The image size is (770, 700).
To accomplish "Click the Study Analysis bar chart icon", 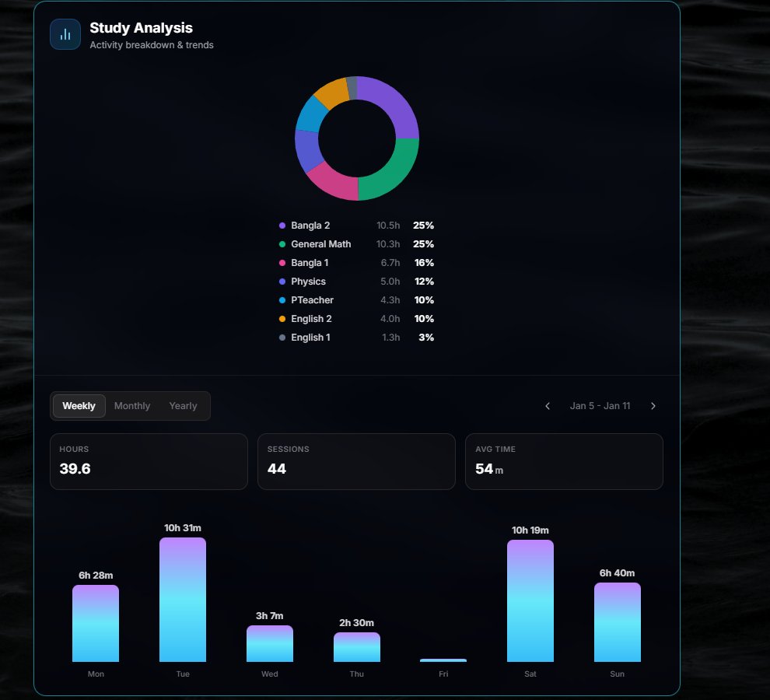I will click(x=65, y=34).
